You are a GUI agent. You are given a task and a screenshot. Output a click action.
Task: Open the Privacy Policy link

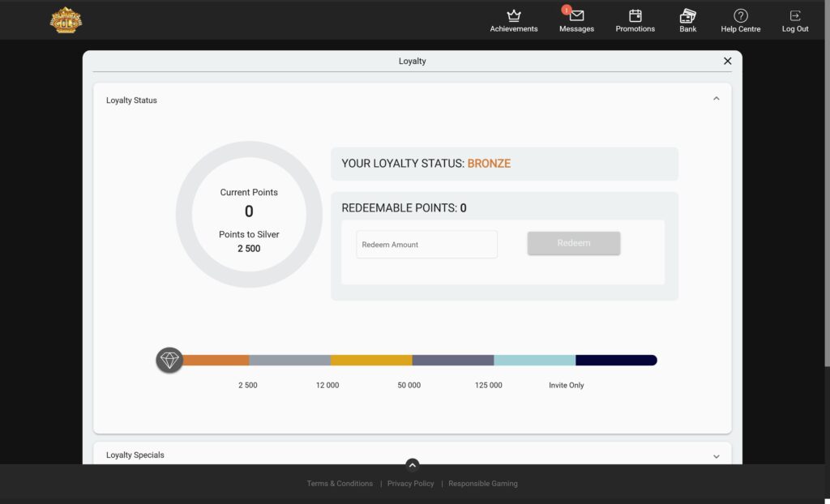click(x=410, y=484)
